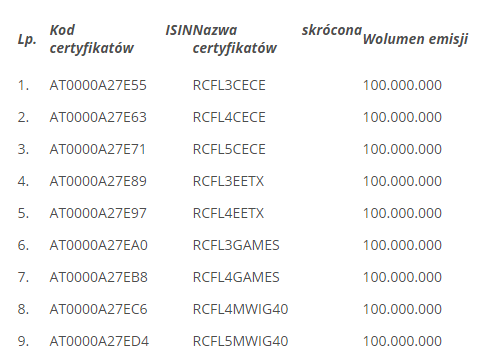The height and width of the screenshot is (364, 484).
Task: Click the RCFL3EETX certificate name
Action: [x=228, y=181]
